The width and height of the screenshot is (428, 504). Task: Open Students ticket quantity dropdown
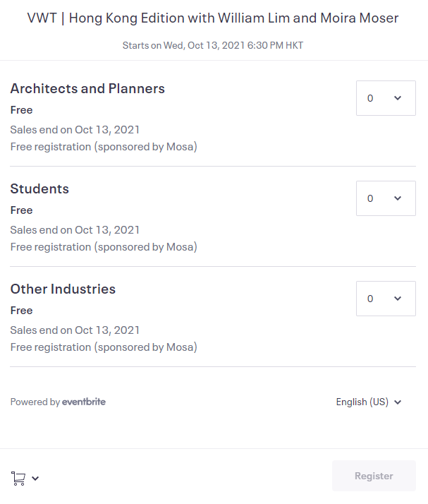coord(386,198)
